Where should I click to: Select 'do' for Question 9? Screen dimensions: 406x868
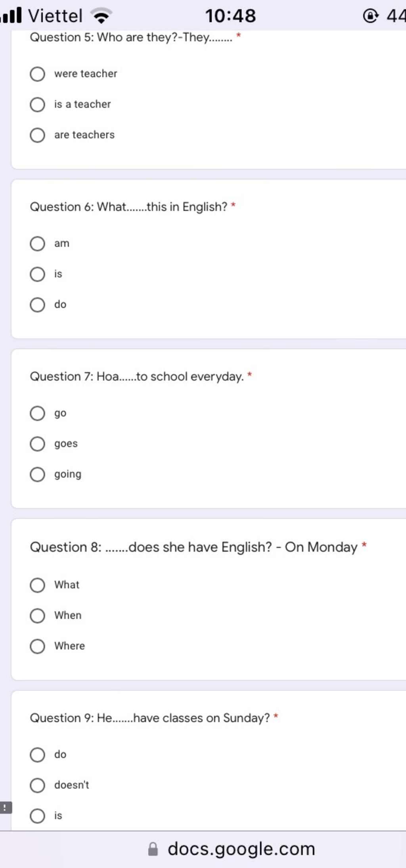pyautogui.click(x=37, y=755)
